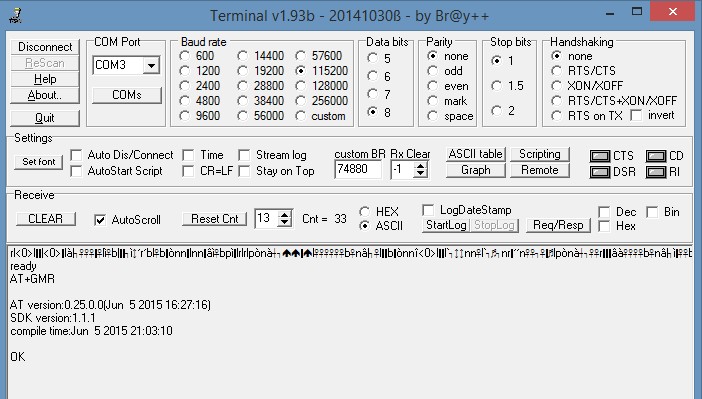Open the COM Port dropdown list
702x399 pixels.
(151, 65)
